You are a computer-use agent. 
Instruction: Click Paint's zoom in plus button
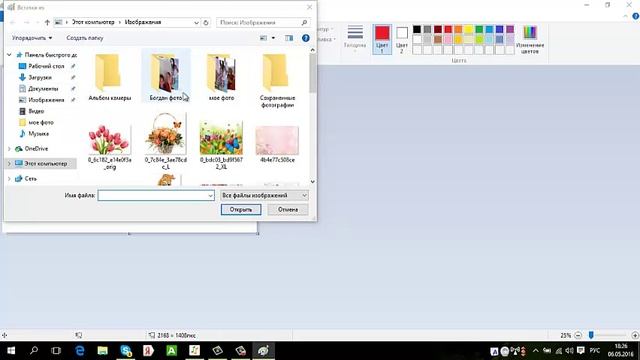coord(635,336)
